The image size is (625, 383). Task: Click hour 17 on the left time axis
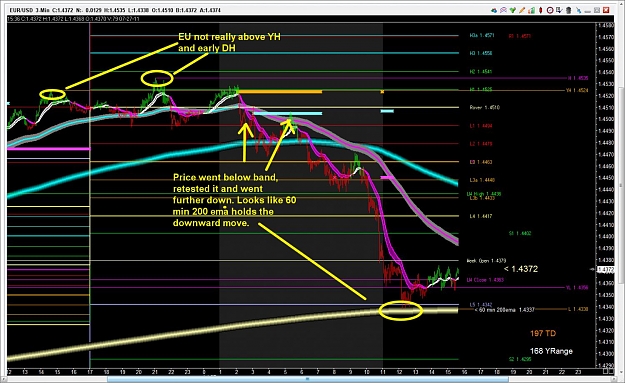90,372
